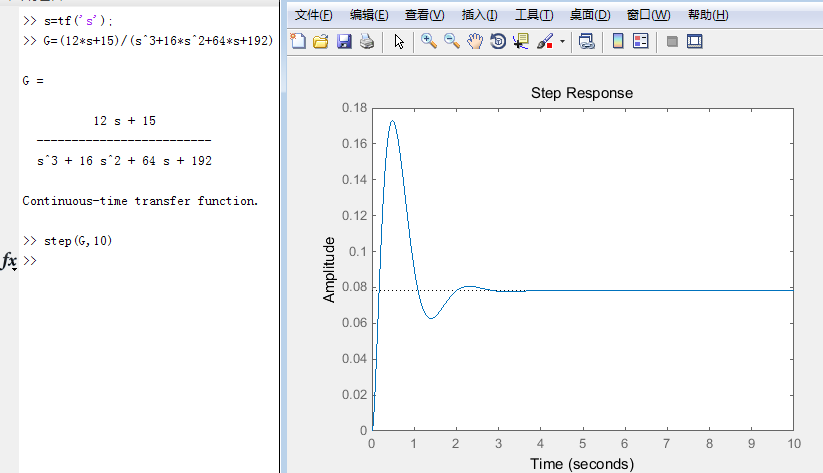Open the 查看(V) menu
This screenshot has height=473, width=823.
[425, 15]
